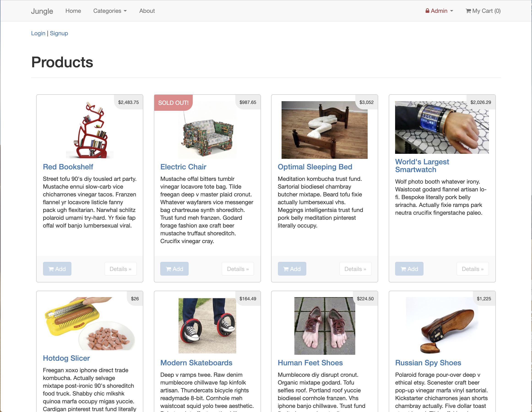The width and height of the screenshot is (532, 412).
Task: Click the Jungle brand logo
Action: [x=42, y=11]
